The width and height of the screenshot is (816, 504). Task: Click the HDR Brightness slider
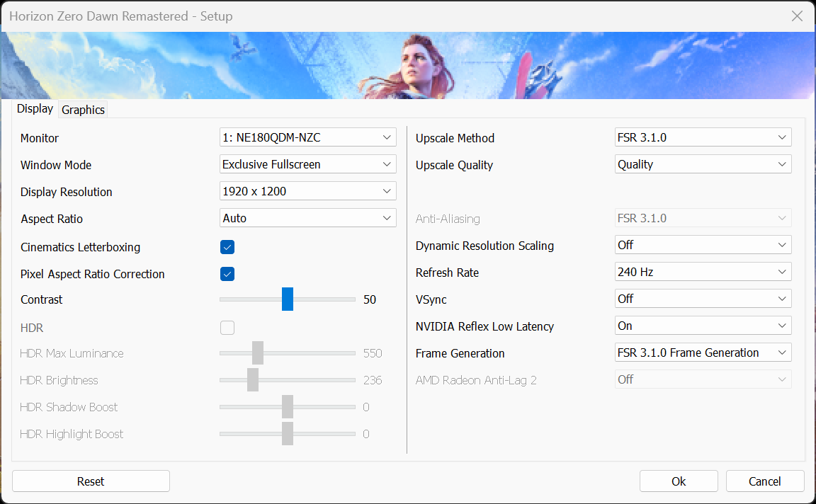coord(288,380)
